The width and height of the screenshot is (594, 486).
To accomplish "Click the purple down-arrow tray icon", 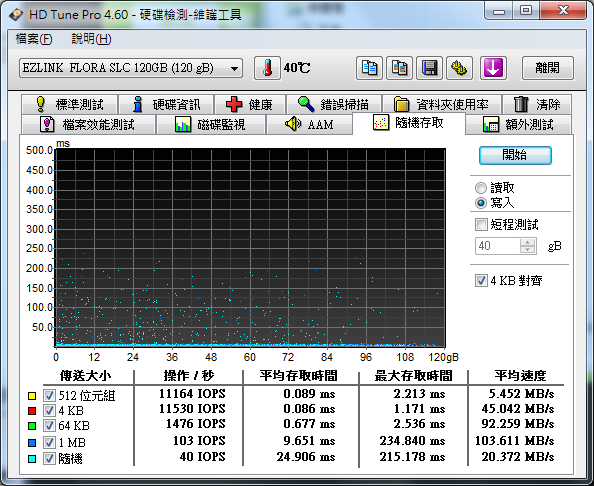I will 493,68.
